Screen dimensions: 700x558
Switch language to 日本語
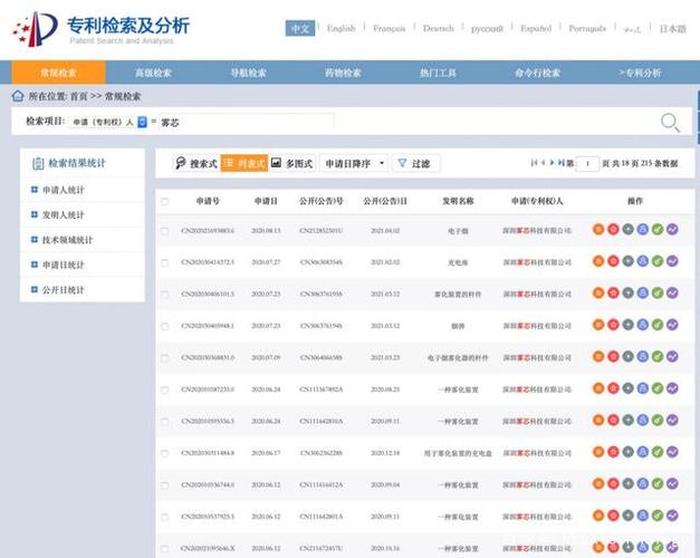pos(672,29)
